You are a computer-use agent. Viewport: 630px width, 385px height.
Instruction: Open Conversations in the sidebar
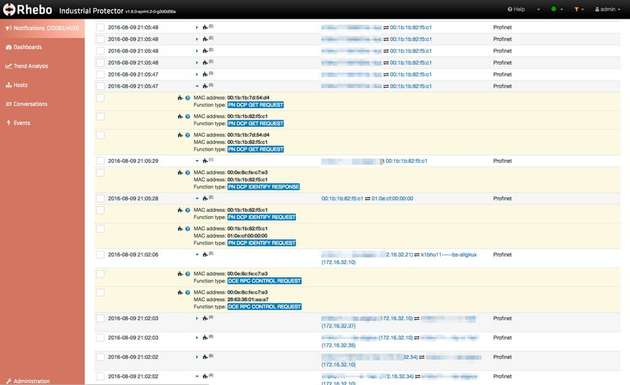(x=27, y=104)
